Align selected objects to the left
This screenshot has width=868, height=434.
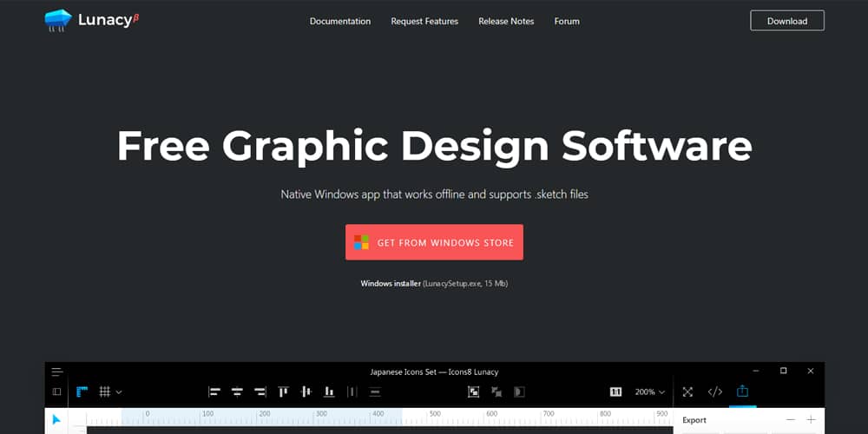pos(214,391)
